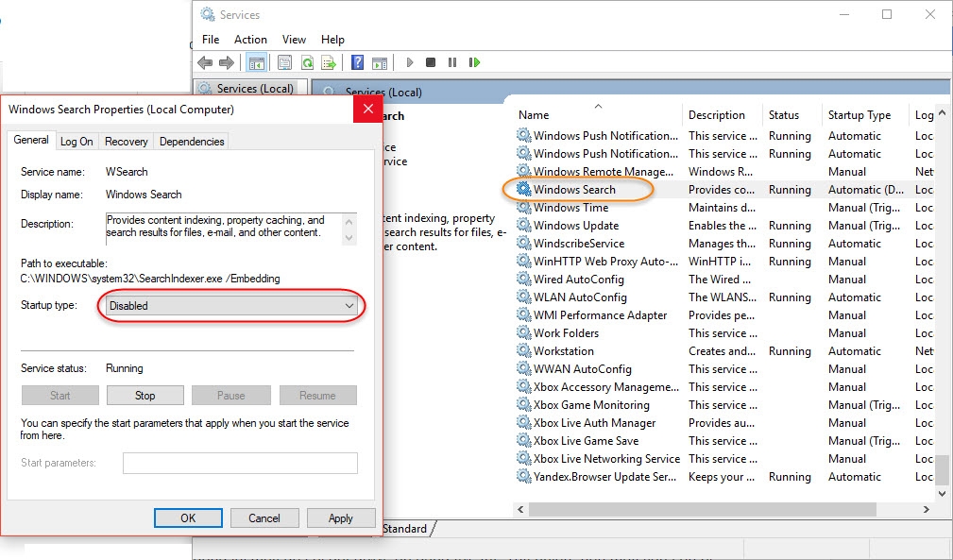Click the gear icon beside Windows Time

tap(523, 207)
